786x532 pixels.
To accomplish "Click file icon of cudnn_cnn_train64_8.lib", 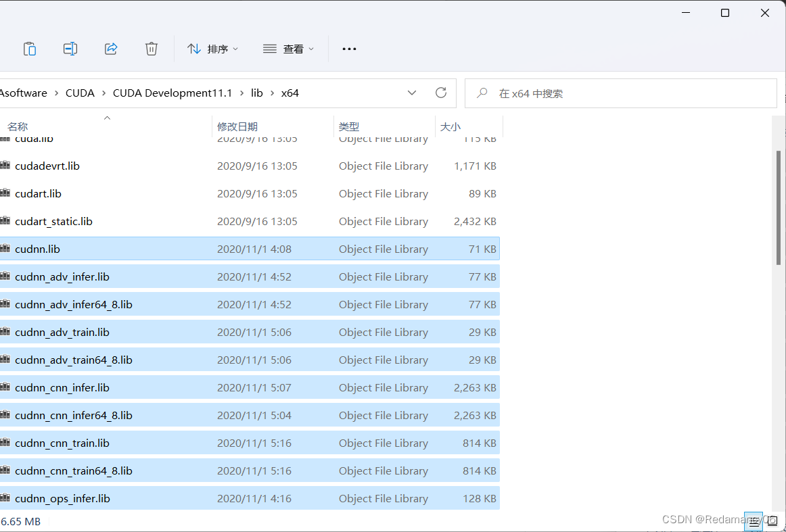I will [x=5, y=469].
